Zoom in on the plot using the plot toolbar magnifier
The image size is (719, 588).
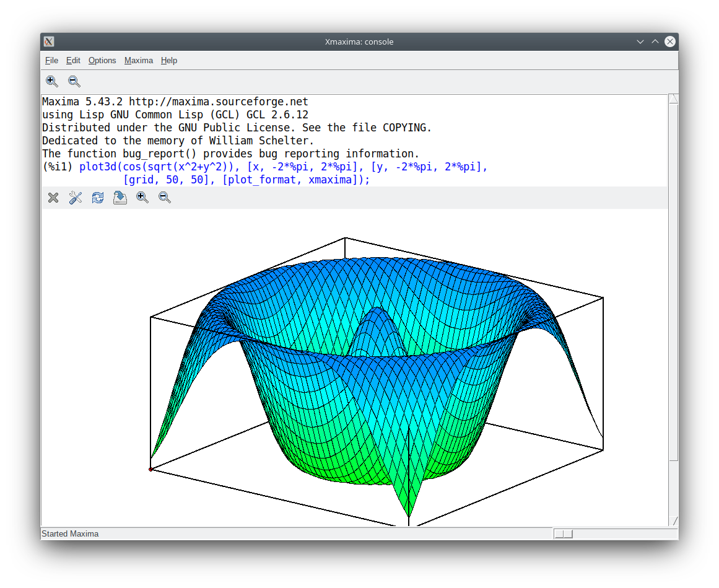point(142,198)
